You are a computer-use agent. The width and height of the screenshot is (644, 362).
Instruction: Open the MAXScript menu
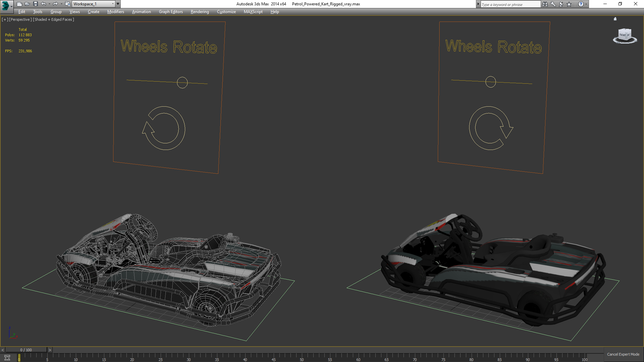[x=253, y=12]
